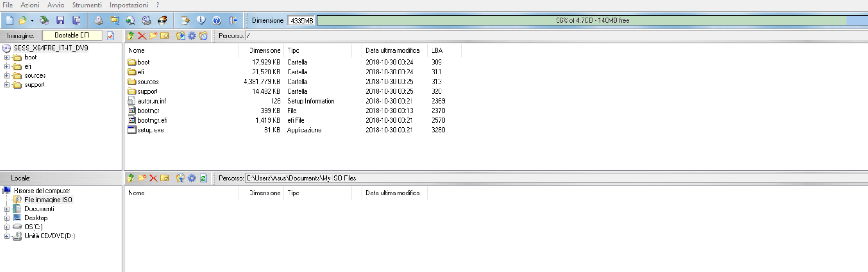The image size is (868, 272).
Task: Select autorun.inf in file list
Action: tap(152, 101)
